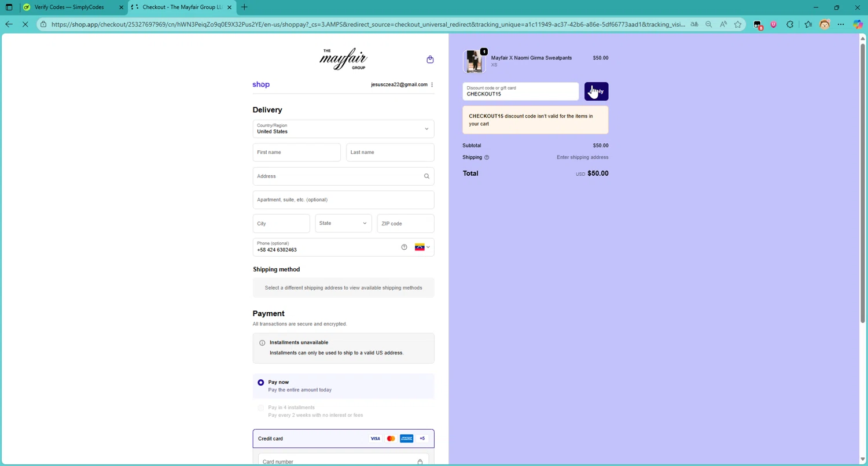This screenshot has width=868, height=466.
Task: Click the USD $50.00 total amount
Action: 592,173
